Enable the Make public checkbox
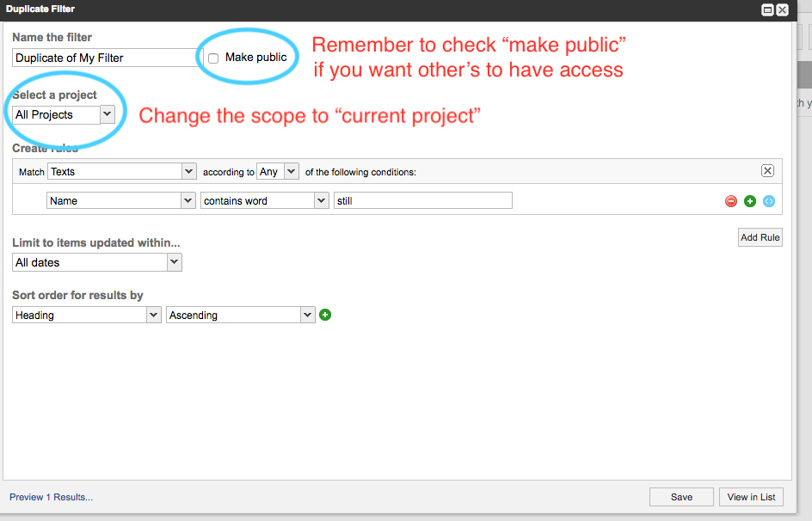 (x=213, y=58)
